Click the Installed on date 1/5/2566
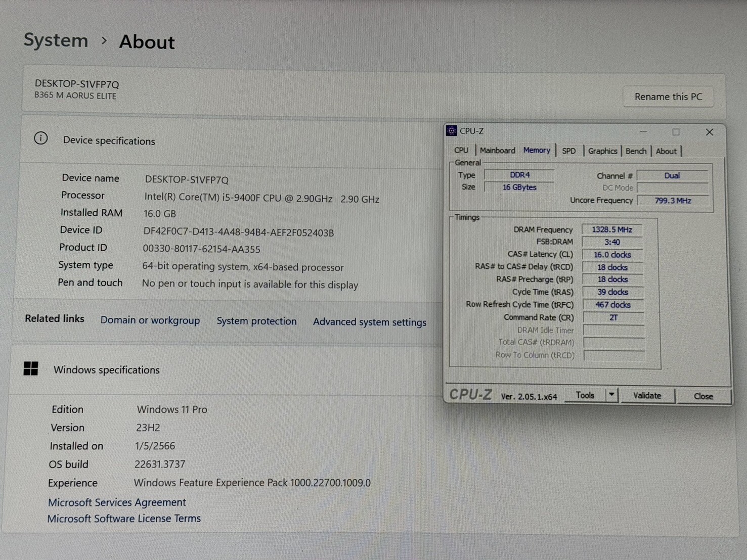 pyautogui.click(x=155, y=446)
